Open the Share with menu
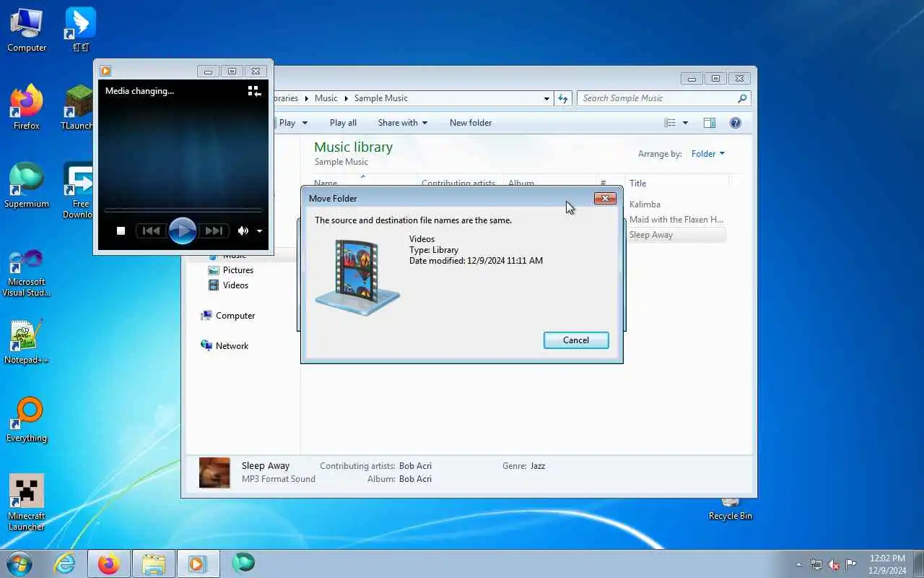 [x=402, y=123]
